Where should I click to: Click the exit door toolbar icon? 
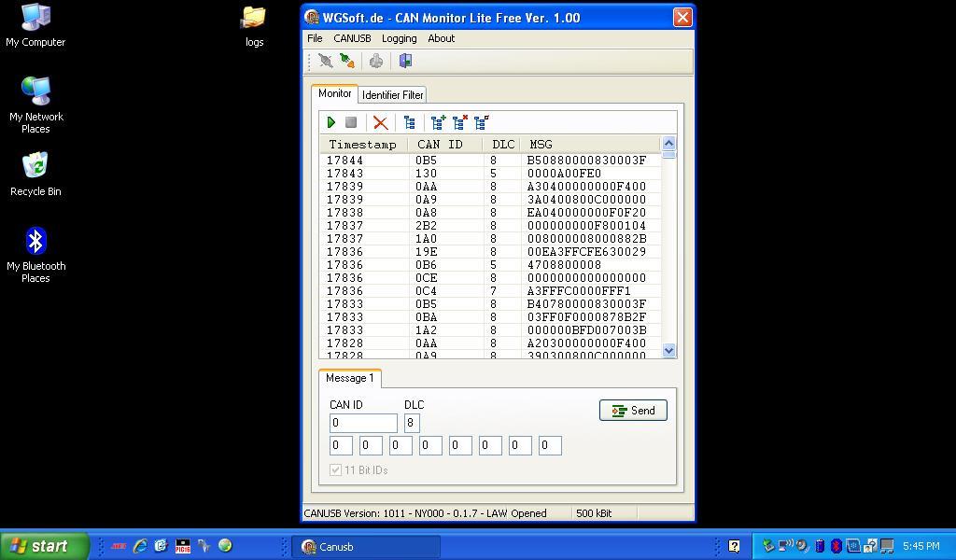coord(405,61)
